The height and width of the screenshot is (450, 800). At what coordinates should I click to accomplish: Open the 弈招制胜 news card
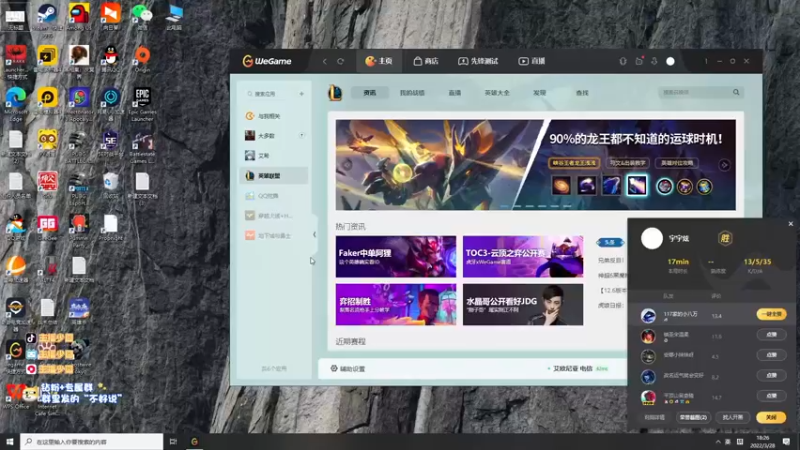coord(396,305)
